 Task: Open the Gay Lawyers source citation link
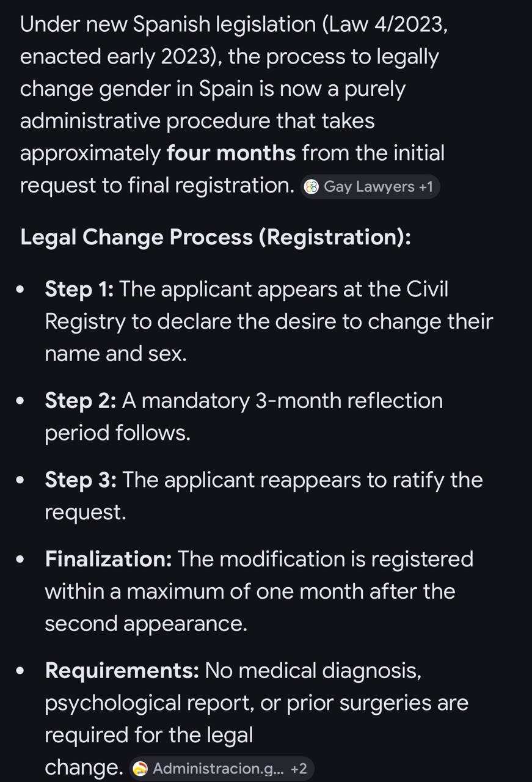pyautogui.click(x=369, y=187)
